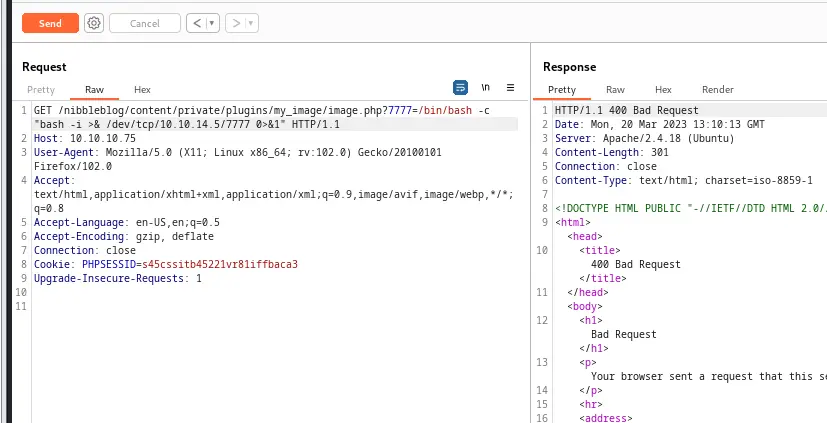Click the Request panel heading

tap(44, 67)
